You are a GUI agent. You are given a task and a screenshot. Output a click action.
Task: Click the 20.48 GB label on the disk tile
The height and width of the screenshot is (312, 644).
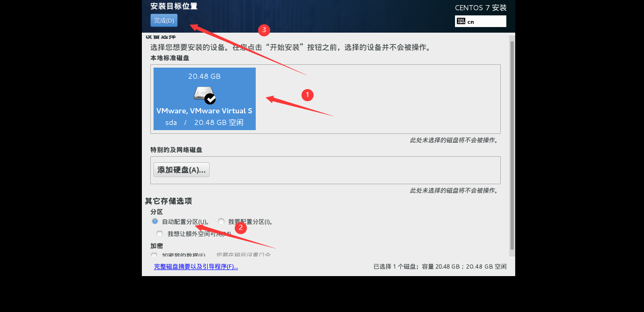[x=204, y=76]
